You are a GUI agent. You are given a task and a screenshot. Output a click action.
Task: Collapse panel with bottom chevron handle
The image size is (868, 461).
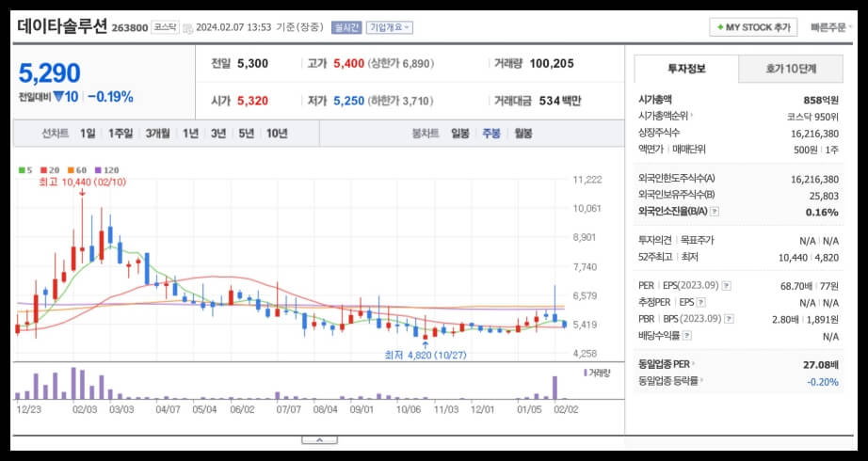pyautogui.click(x=319, y=440)
